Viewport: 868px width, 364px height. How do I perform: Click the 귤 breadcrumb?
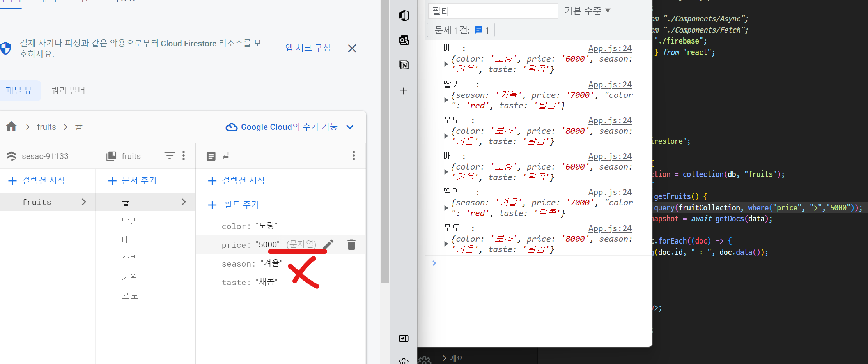[79, 127]
